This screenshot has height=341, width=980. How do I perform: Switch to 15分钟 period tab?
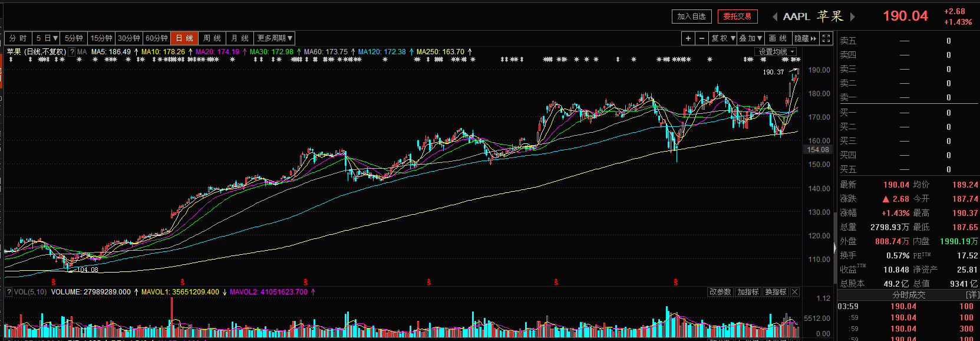[x=101, y=38]
